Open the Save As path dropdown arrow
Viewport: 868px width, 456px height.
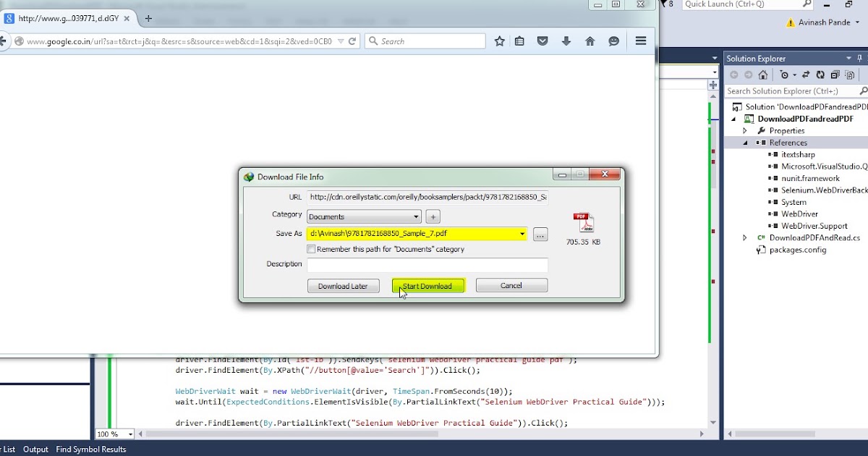coord(522,234)
